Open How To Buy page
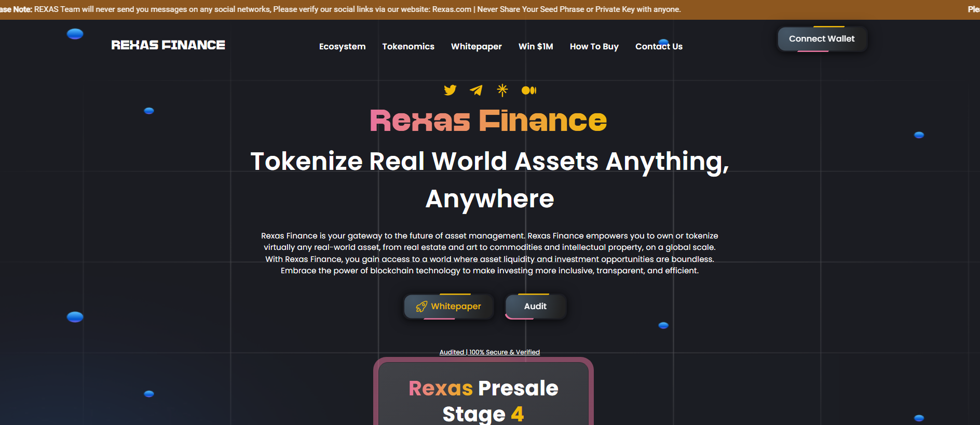 tap(594, 46)
